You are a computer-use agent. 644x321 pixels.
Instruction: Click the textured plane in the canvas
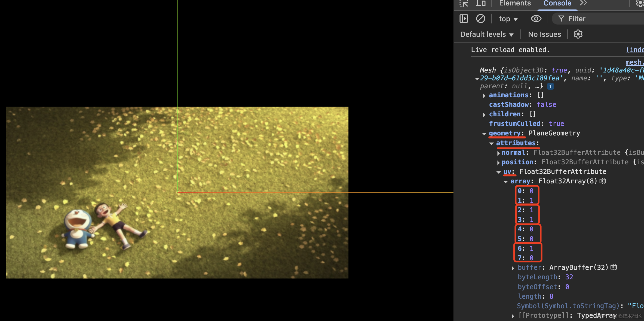pos(177,192)
